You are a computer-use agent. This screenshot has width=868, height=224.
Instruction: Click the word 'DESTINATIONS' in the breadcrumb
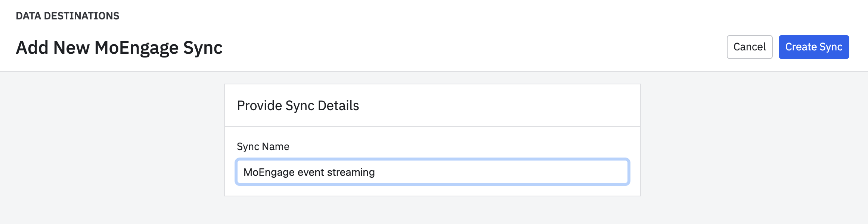(x=82, y=16)
